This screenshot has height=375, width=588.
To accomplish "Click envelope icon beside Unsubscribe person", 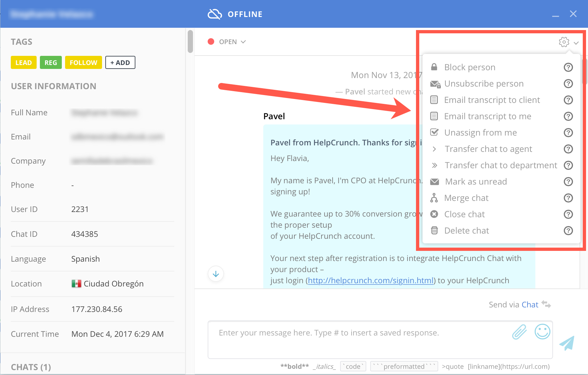I will point(435,84).
